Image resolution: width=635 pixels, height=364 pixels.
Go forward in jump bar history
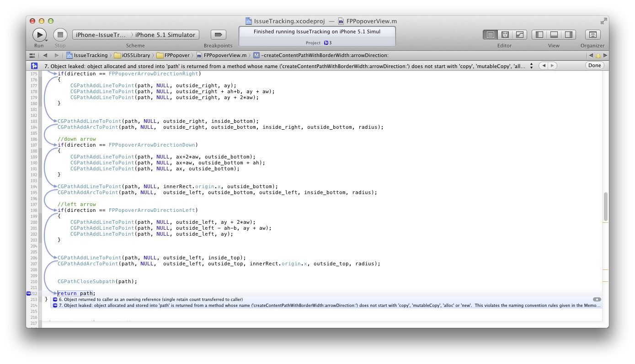tap(56, 55)
